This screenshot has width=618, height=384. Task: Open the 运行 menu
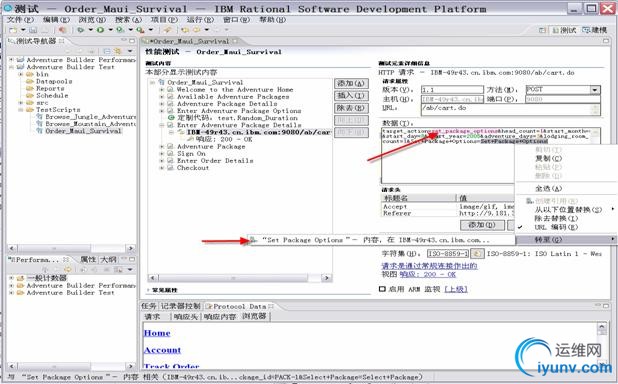coord(200,20)
